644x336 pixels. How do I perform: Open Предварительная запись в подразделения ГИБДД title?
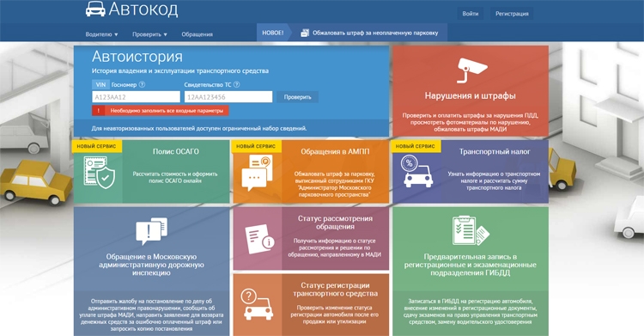[x=471, y=265]
